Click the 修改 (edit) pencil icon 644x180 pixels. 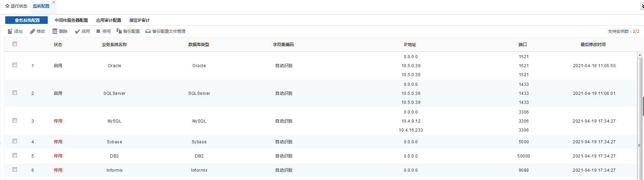pos(33,31)
